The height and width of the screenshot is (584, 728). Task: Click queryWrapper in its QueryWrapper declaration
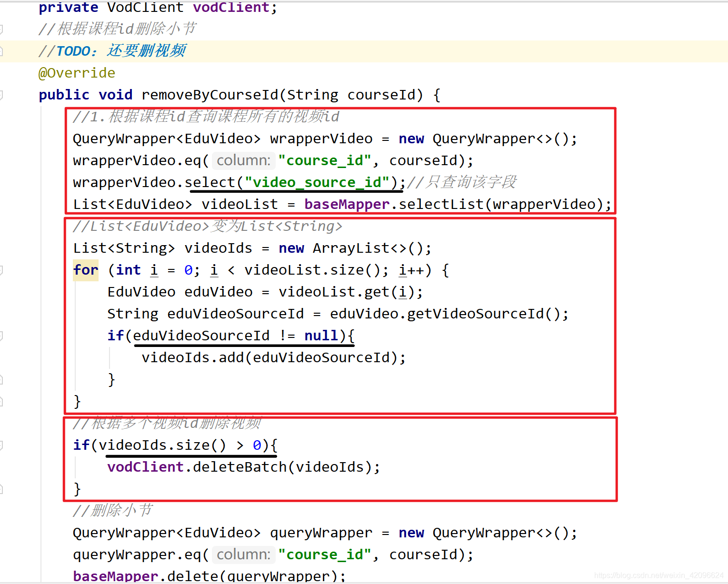click(x=321, y=533)
